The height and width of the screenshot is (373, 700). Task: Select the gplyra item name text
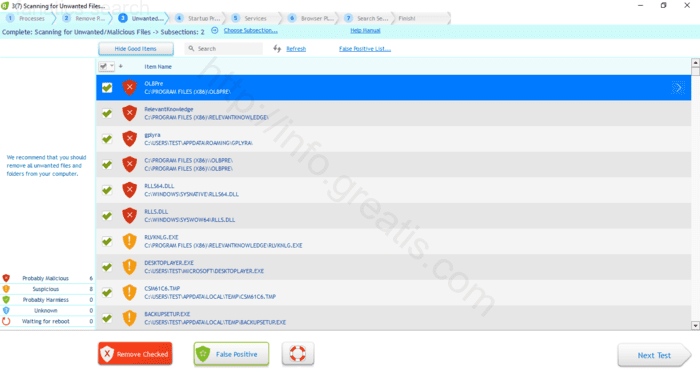tap(152, 135)
